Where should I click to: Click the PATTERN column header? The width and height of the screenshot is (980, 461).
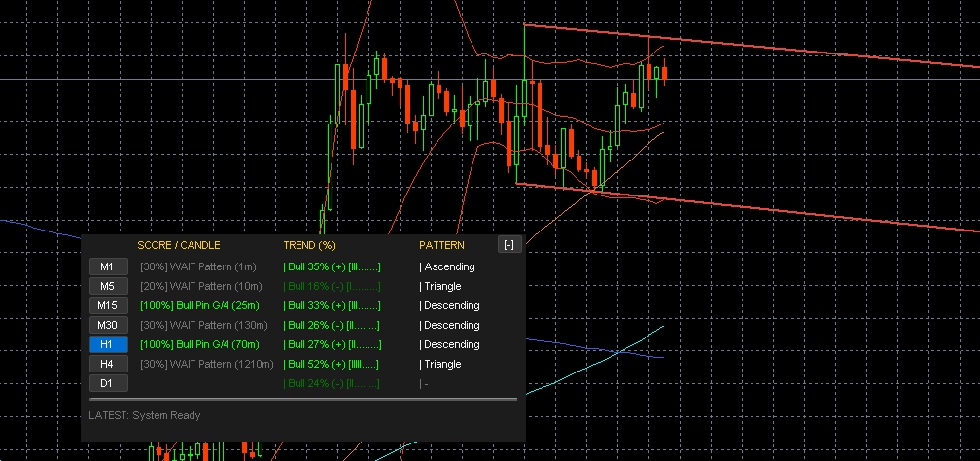[x=441, y=245]
